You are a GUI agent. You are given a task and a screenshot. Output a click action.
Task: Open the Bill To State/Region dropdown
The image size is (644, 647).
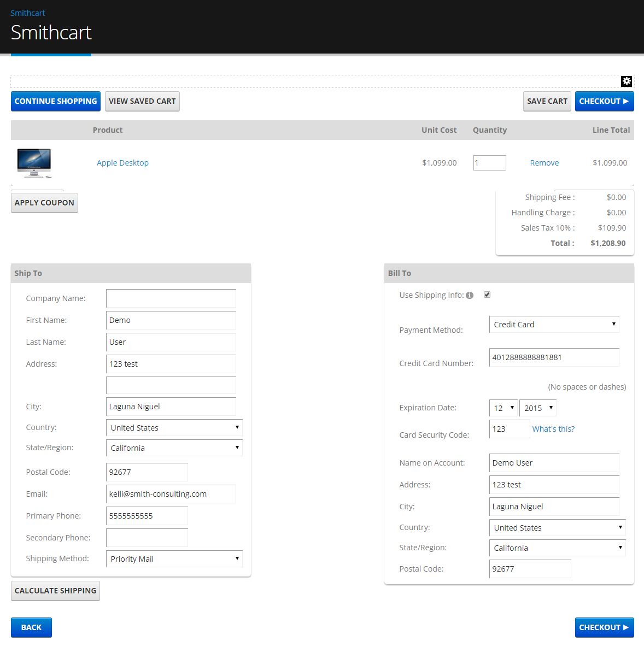(x=557, y=548)
